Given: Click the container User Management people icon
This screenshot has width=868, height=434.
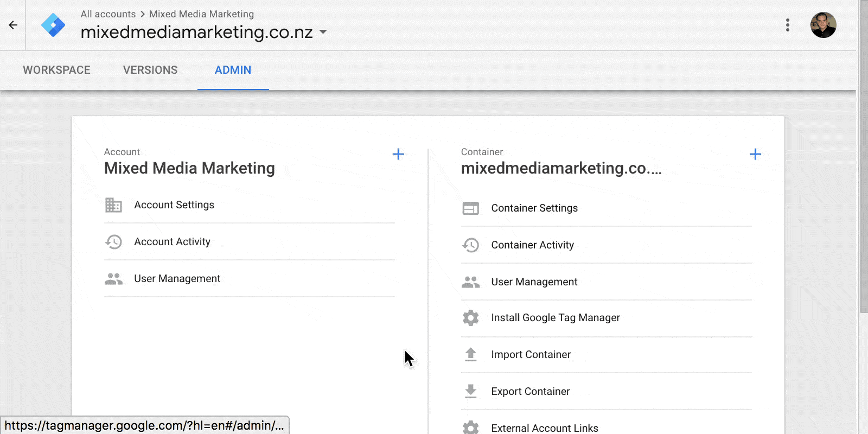Looking at the screenshot, I should (470, 282).
